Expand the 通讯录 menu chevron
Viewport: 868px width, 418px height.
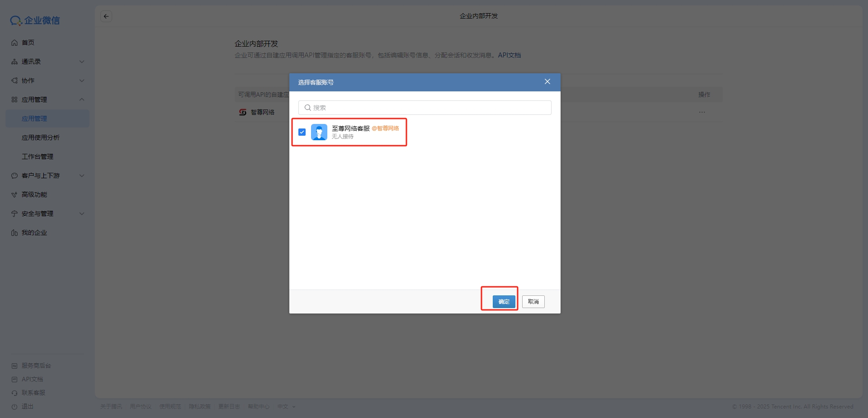point(82,62)
